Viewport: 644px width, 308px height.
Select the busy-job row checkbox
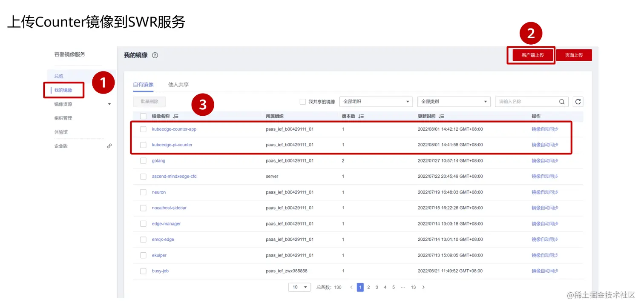click(143, 271)
